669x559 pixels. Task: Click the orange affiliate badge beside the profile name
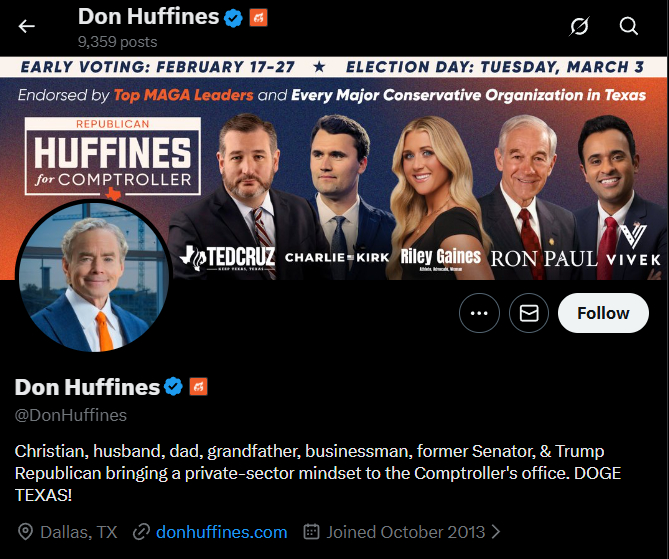click(x=198, y=387)
